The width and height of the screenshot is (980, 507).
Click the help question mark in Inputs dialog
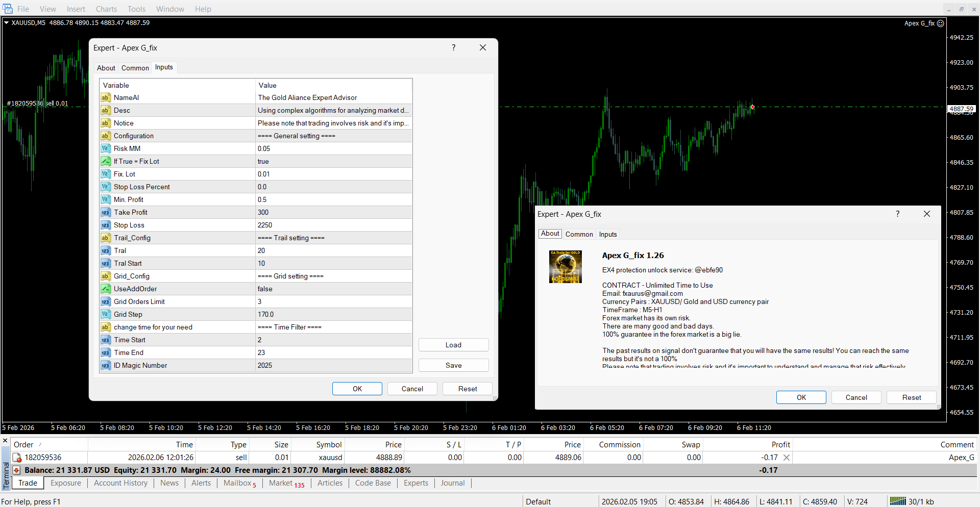pos(453,47)
